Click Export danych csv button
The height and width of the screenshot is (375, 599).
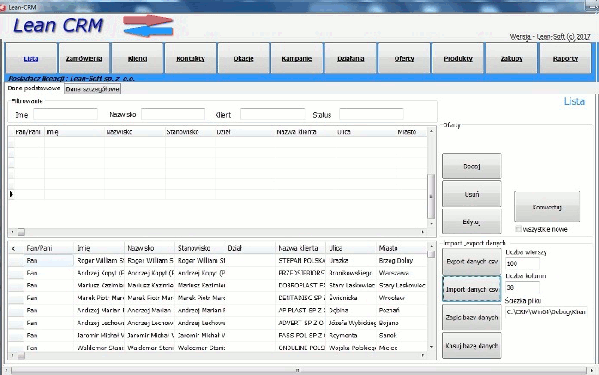[x=472, y=262]
